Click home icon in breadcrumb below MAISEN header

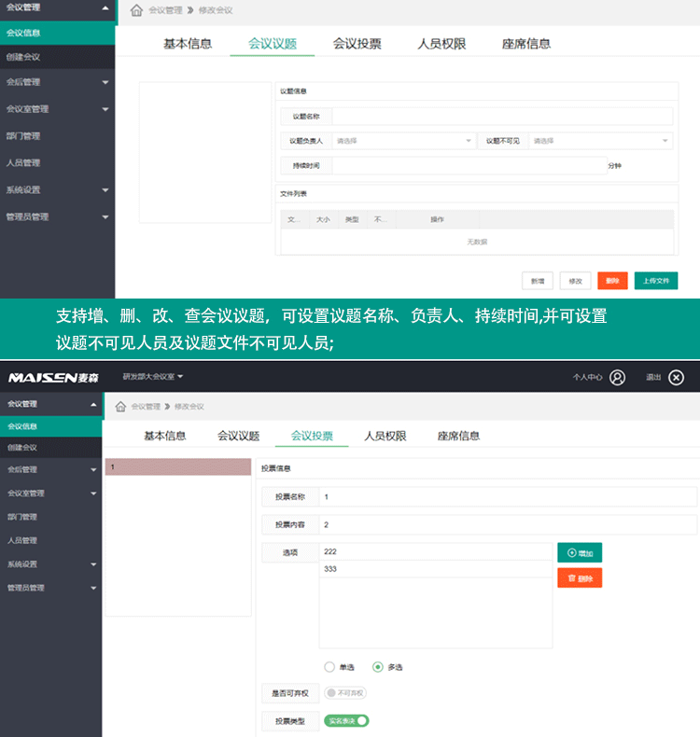point(120,407)
